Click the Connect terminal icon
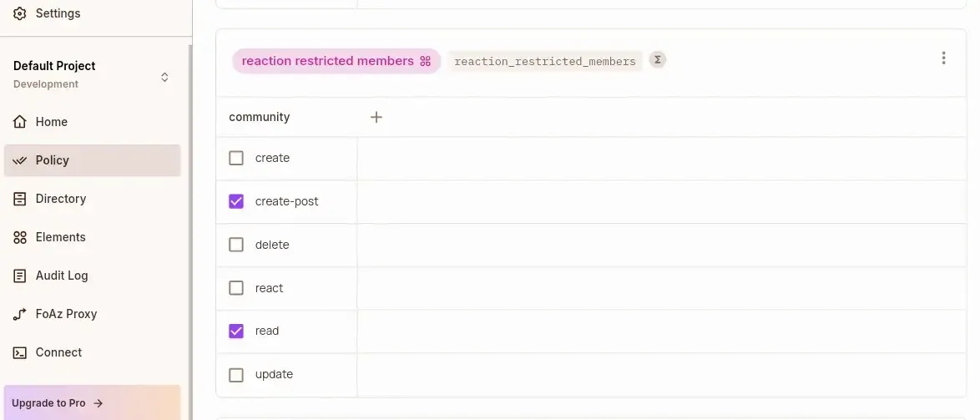Viewport: 980px width, 420px height. 20,352
